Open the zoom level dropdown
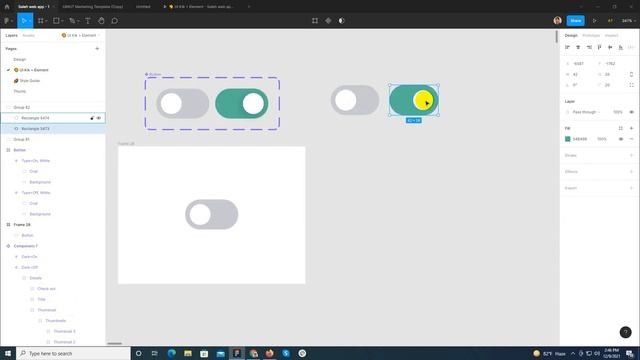Screen dimensions: 640x360 [x=629, y=20]
